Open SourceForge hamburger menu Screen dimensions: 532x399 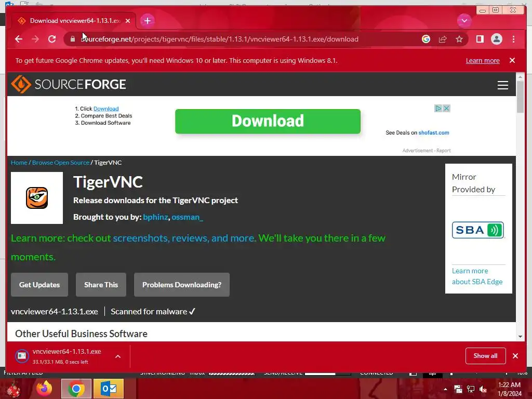click(502, 85)
